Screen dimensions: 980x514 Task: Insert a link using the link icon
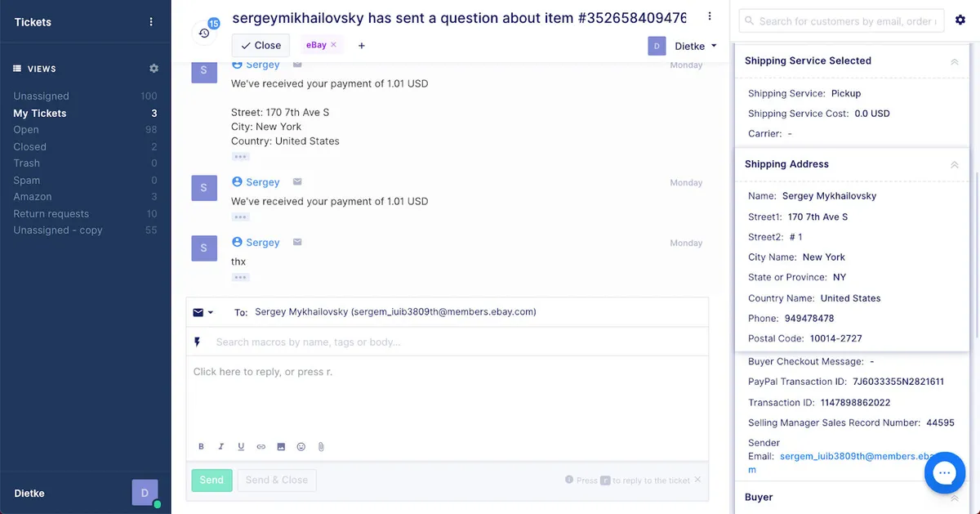click(x=261, y=447)
